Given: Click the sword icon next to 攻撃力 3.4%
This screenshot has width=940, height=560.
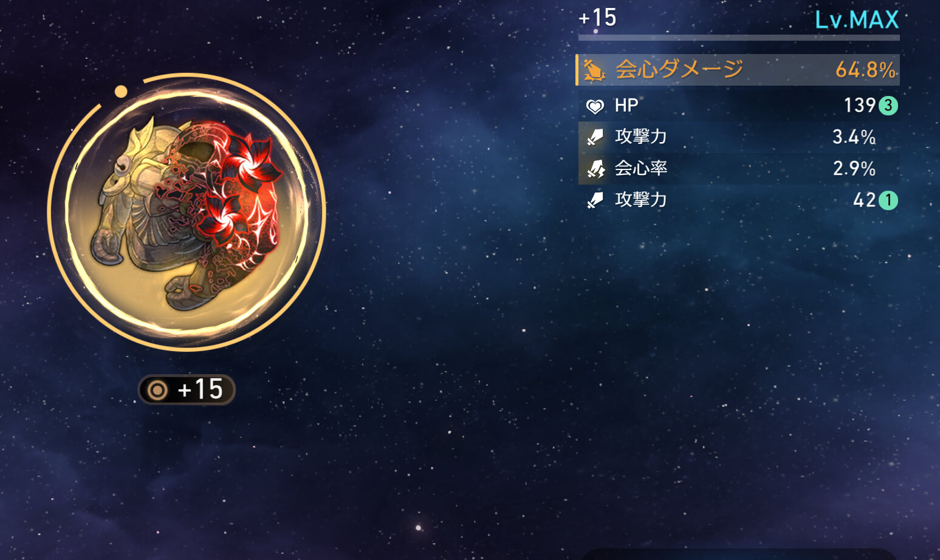Looking at the screenshot, I should tap(595, 137).
